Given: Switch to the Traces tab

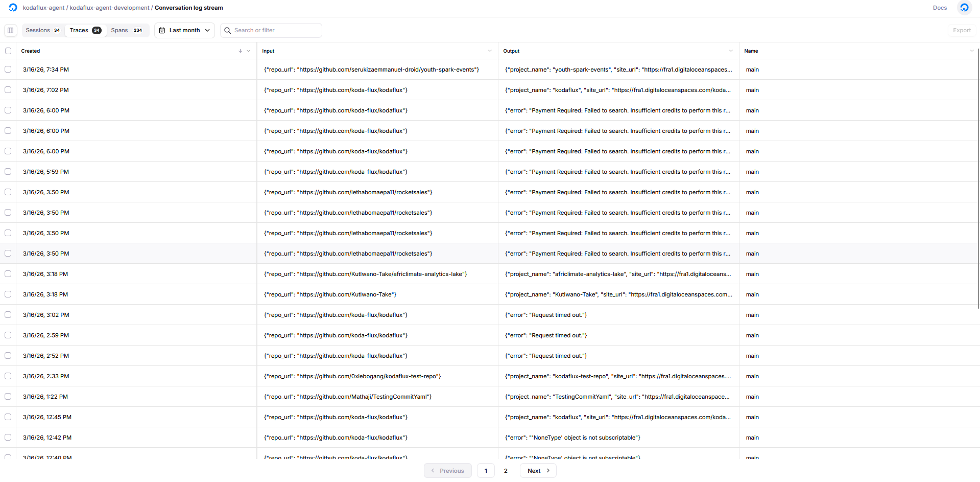Looking at the screenshot, I should [85, 30].
